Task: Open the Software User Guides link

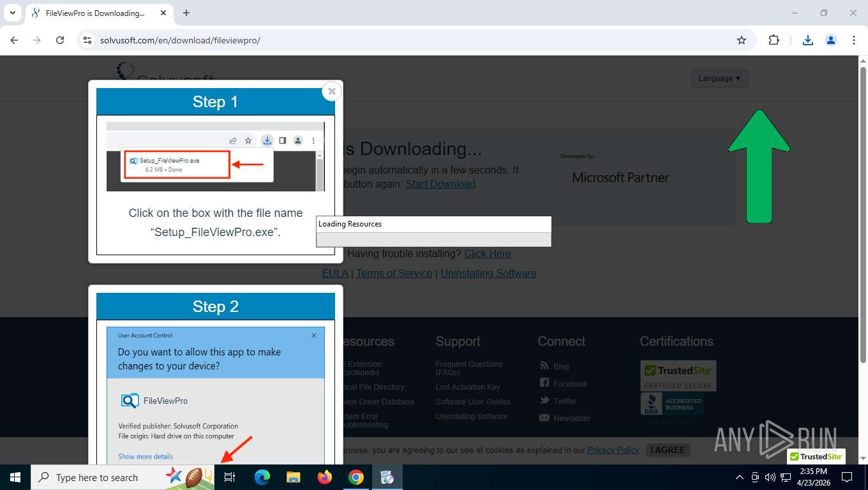Action: pyautogui.click(x=473, y=402)
